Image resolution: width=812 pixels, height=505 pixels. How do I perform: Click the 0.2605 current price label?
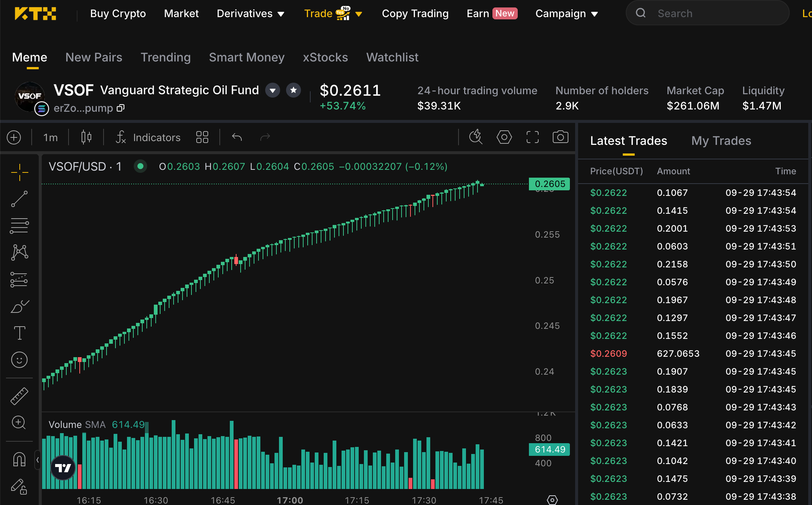549,184
